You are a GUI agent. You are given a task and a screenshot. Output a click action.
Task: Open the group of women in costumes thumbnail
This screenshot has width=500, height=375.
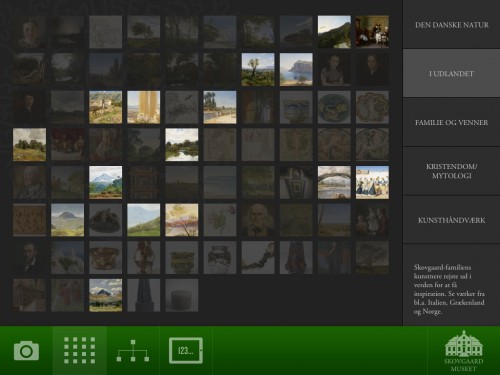point(372,182)
